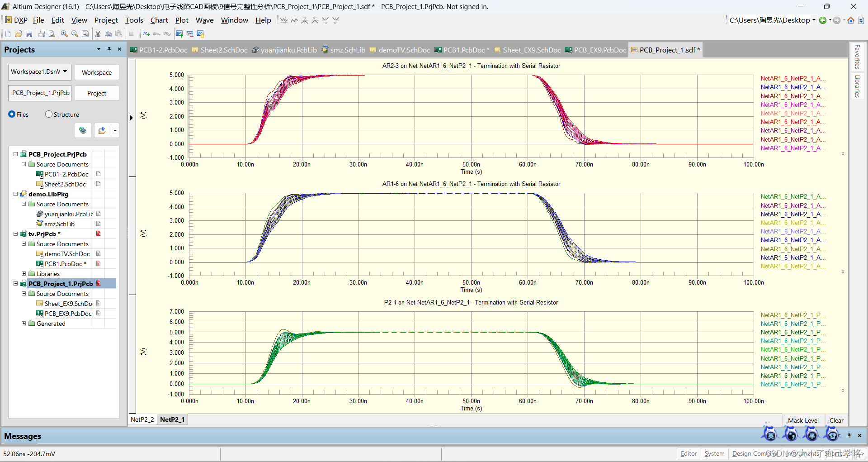Click the copy icon in the toolbar
The width and height of the screenshot is (868, 462).
[108, 34]
